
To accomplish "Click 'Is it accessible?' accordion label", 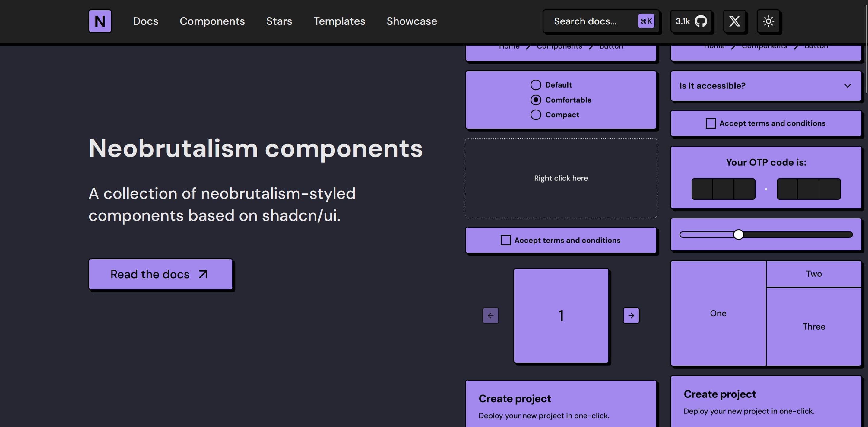I will 712,86.
